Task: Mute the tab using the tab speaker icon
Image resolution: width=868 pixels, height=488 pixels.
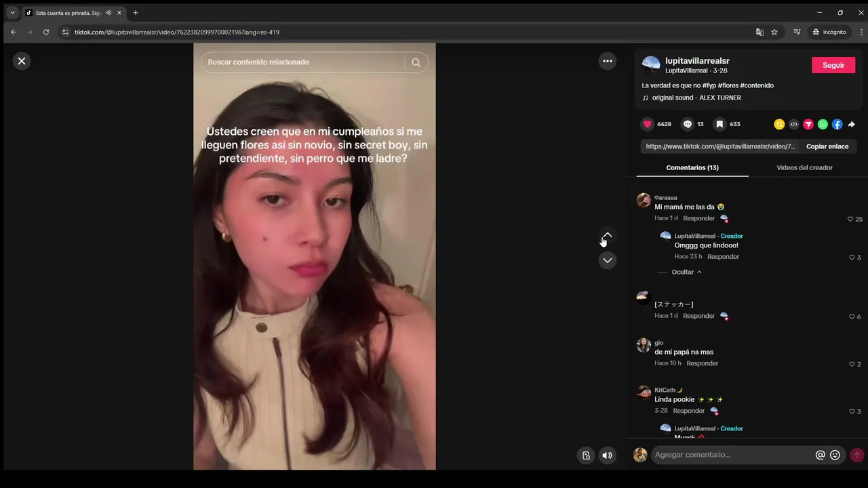Action: [108, 13]
